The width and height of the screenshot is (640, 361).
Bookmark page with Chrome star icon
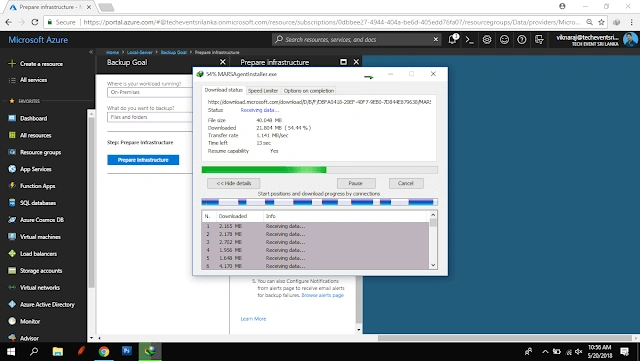601,22
